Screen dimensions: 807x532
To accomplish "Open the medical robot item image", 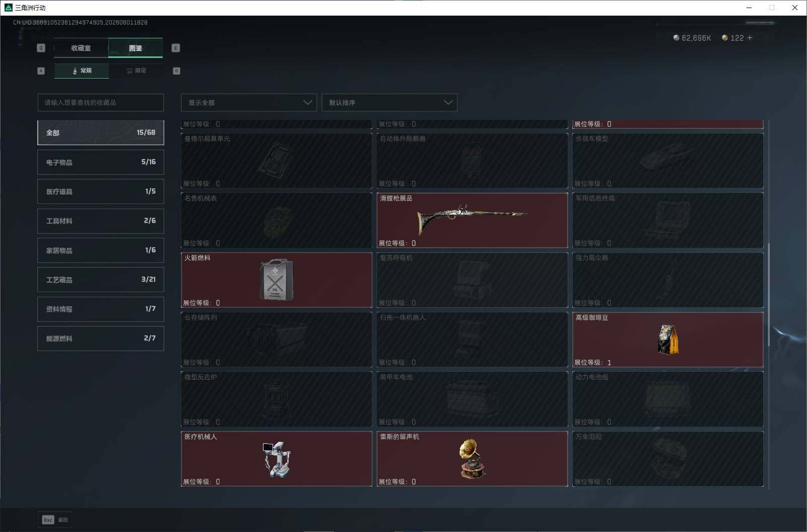I will click(x=276, y=459).
